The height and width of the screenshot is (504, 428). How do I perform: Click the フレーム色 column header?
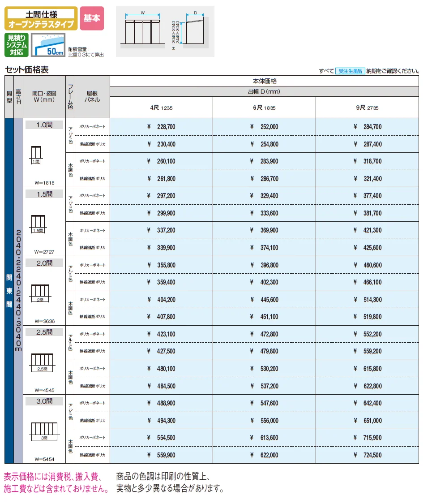pyautogui.click(x=70, y=97)
